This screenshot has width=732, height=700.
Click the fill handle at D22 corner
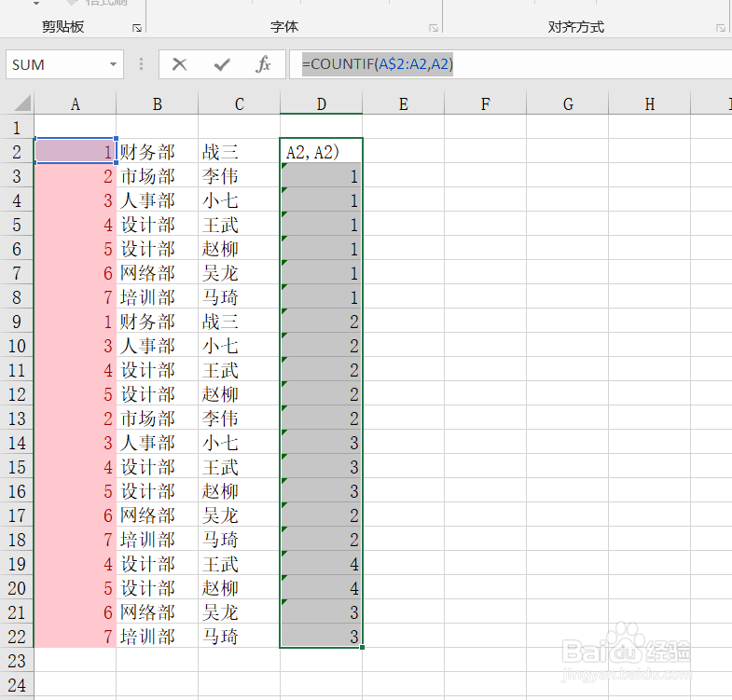(362, 647)
